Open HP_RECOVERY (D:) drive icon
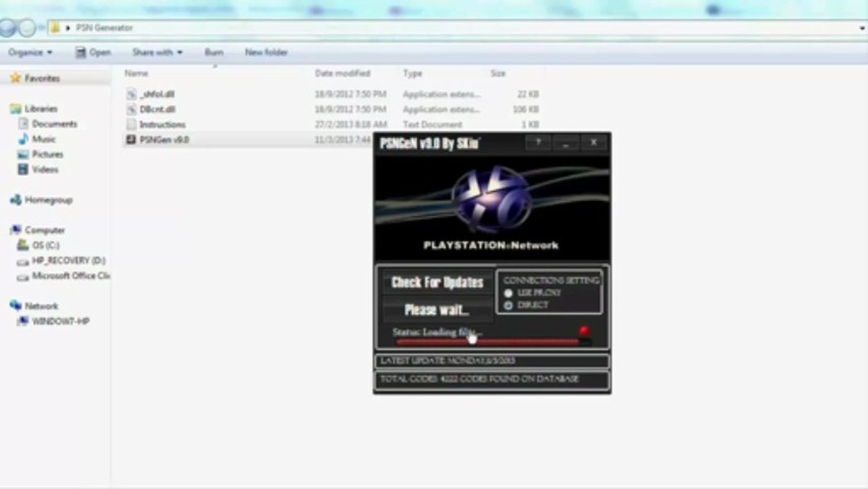This screenshot has height=489, width=868. pos(23,261)
